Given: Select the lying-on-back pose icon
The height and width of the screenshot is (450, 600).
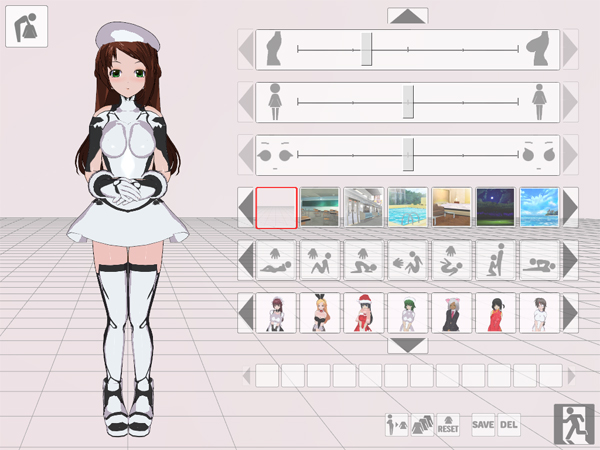Looking at the screenshot, I should click(276, 260).
